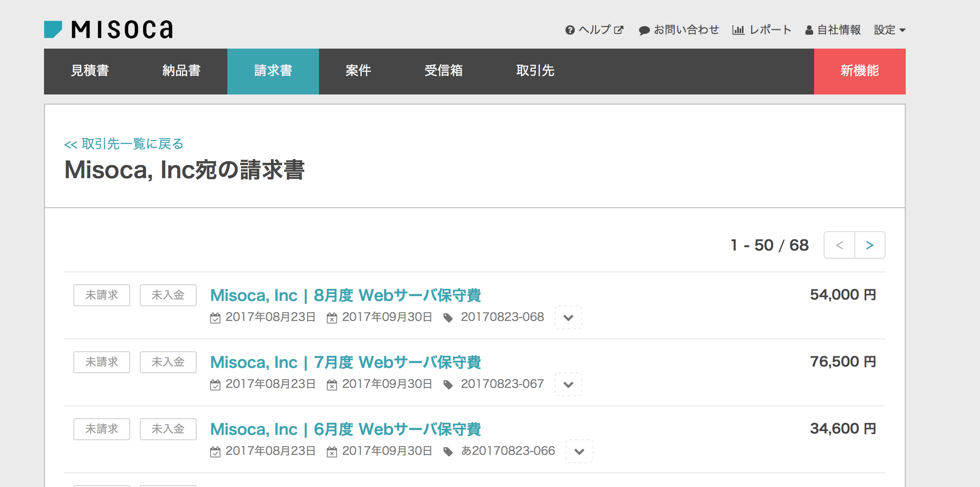
Task: Toggle 未入金 status on 8月度 invoice
Action: 168,295
